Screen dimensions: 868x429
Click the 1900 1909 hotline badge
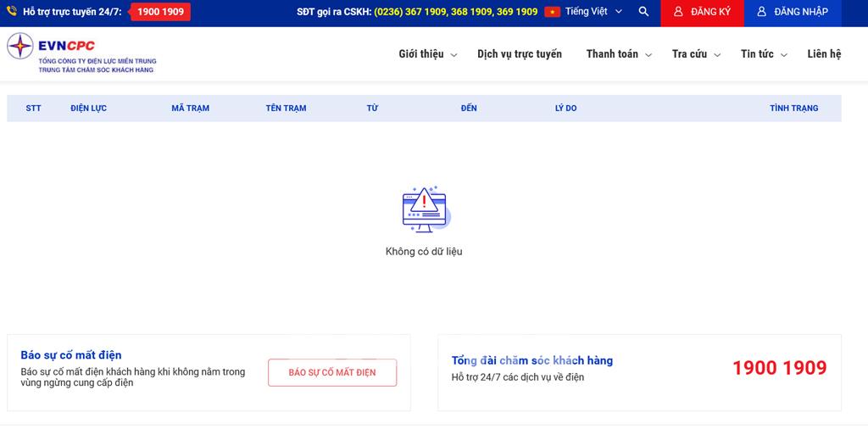point(161,12)
